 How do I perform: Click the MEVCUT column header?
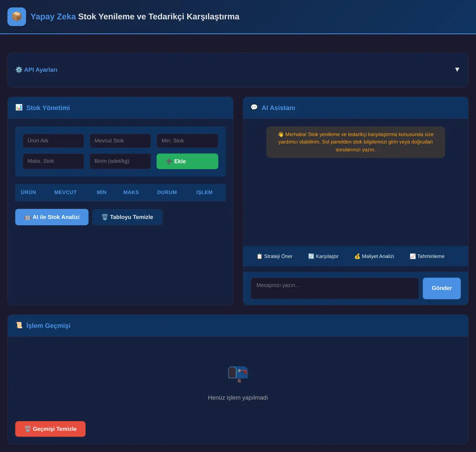65,192
